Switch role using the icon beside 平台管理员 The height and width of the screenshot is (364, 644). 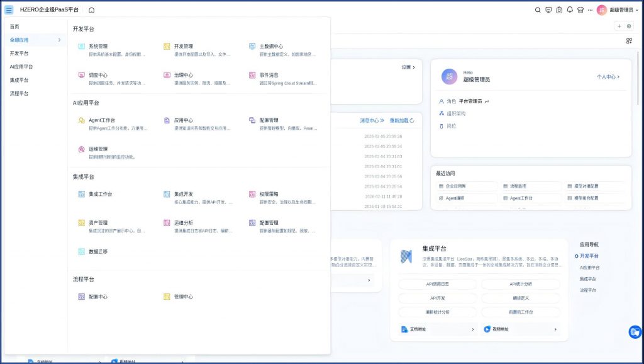[487, 101]
